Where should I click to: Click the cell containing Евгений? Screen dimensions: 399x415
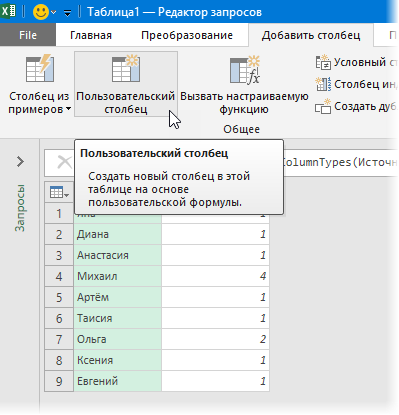coord(118,381)
